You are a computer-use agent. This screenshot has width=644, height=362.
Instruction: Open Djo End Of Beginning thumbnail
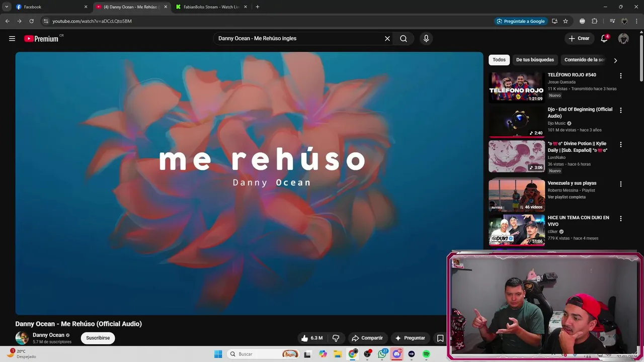[x=516, y=121]
